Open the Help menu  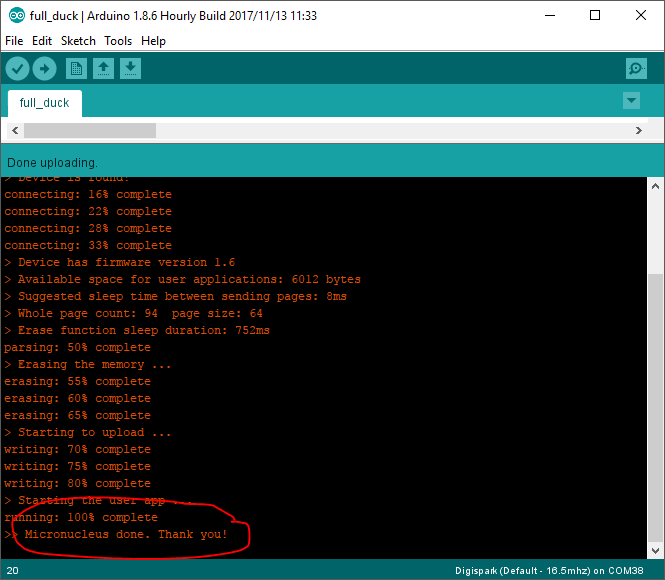point(153,41)
